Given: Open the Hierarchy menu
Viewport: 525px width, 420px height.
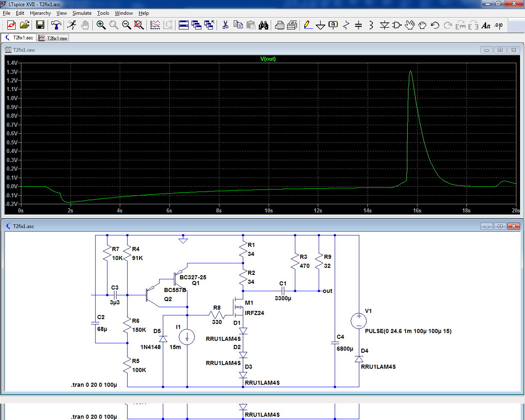Looking at the screenshot, I should (x=40, y=13).
